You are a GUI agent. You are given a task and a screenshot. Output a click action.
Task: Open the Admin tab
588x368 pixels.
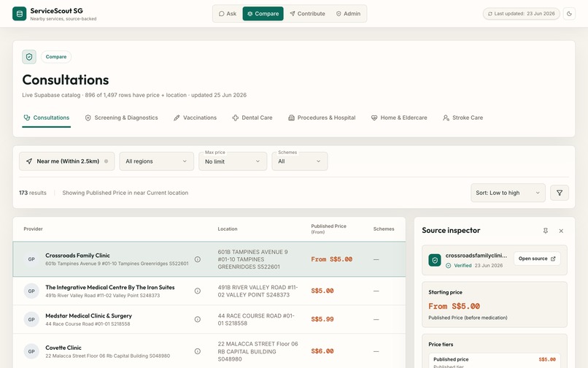(348, 14)
